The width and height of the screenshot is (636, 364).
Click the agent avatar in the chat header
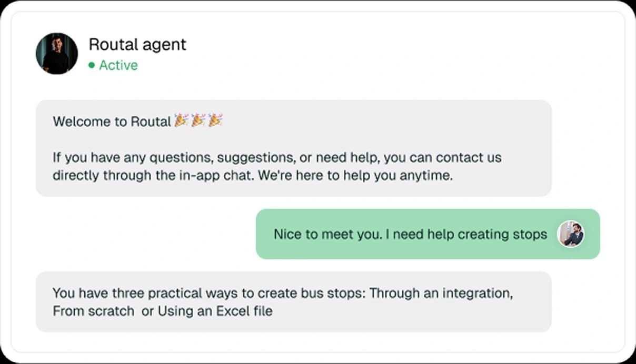point(56,53)
